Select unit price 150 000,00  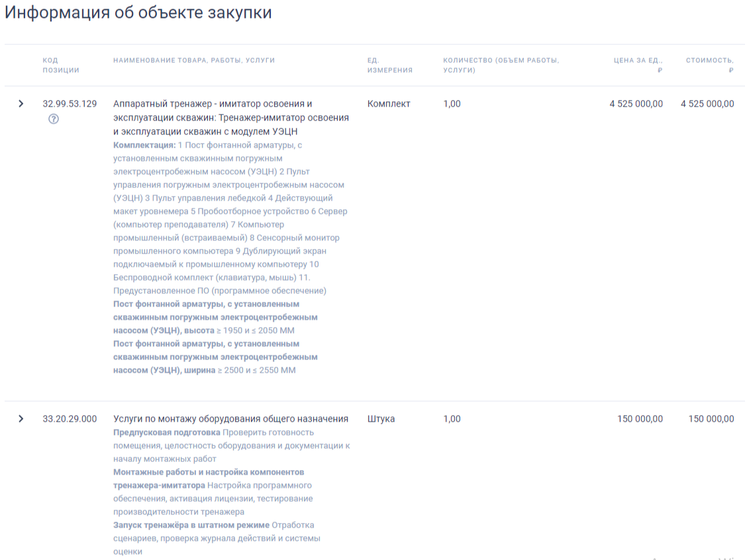point(640,419)
